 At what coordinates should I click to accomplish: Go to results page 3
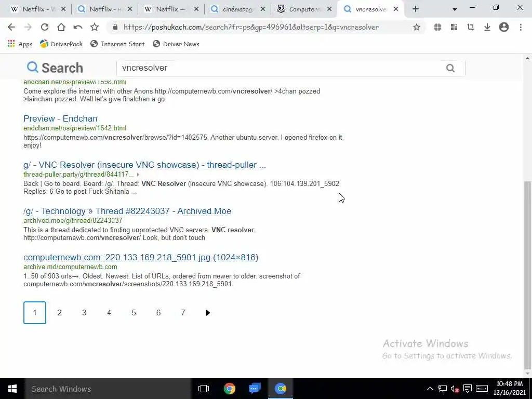point(84,312)
